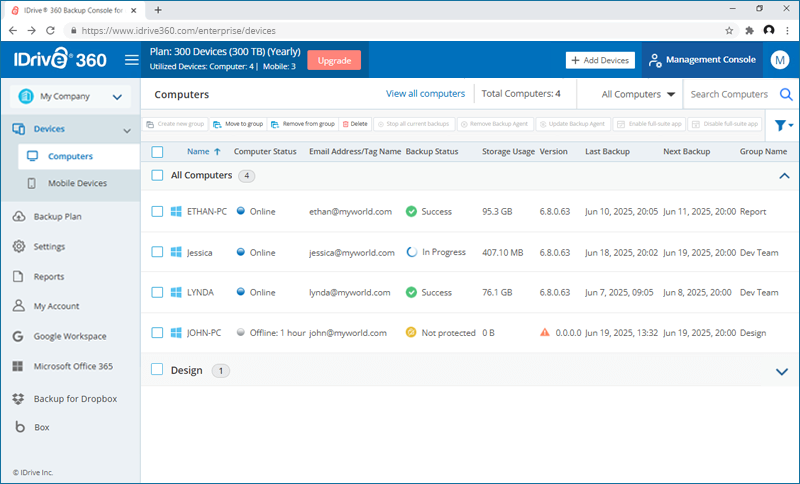Click the Upgrade button
The height and width of the screenshot is (484, 800).
coord(334,60)
